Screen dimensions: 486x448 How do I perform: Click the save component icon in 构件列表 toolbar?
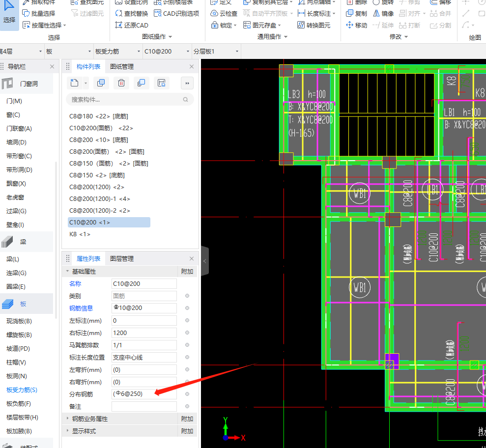(x=162, y=83)
